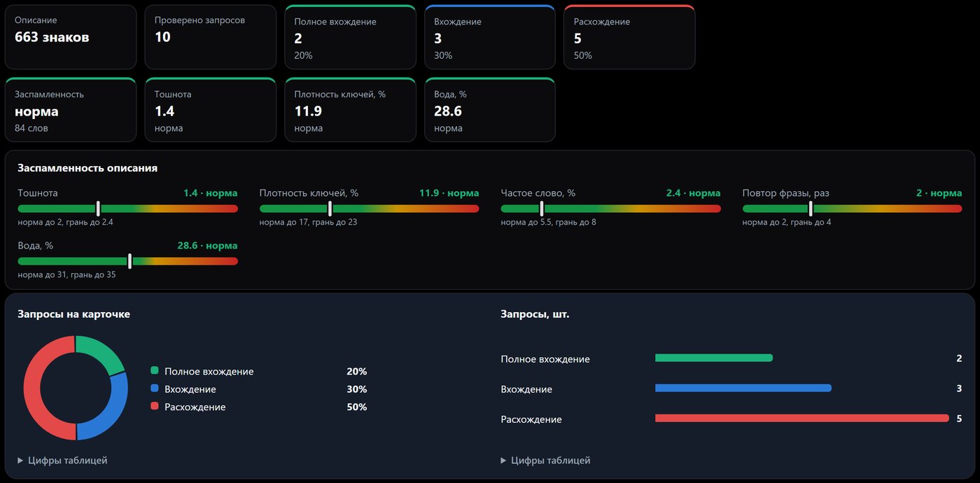Image resolution: width=980 pixels, height=483 pixels.
Task: Click the "Вода, %" gauge bar
Action: tap(127, 261)
